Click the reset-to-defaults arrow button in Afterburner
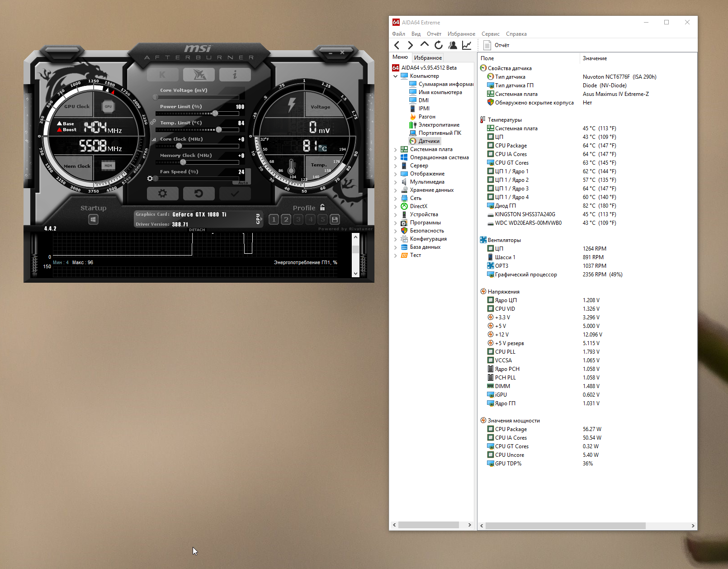The width and height of the screenshot is (728, 569). click(199, 194)
